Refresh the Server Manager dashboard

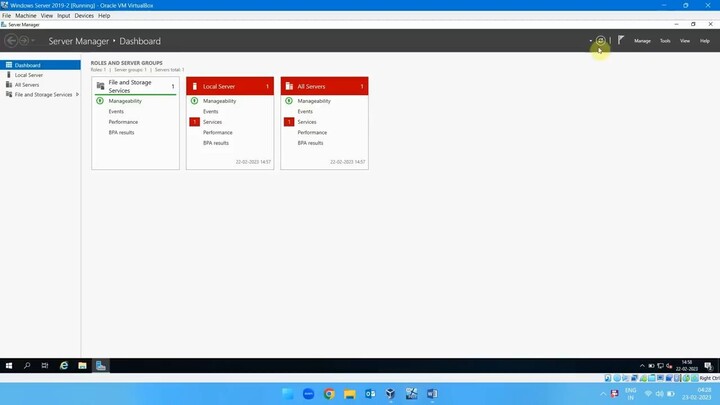(x=600, y=40)
